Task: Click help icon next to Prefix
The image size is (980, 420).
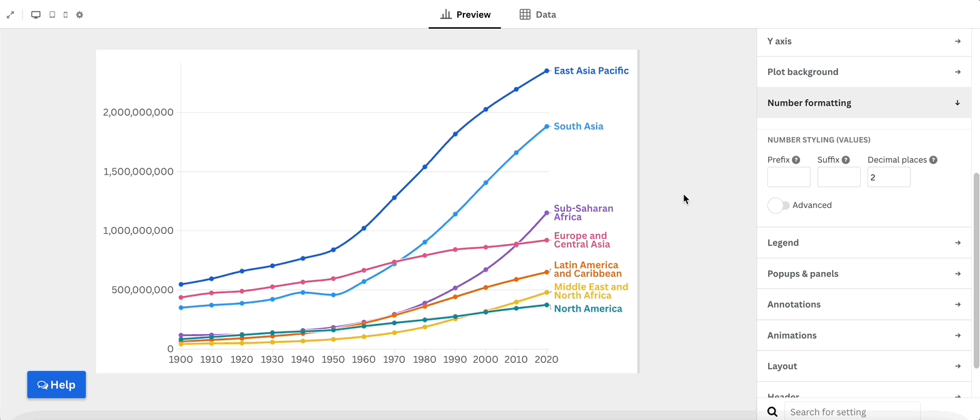Action: pyautogui.click(x=796, y=160)
